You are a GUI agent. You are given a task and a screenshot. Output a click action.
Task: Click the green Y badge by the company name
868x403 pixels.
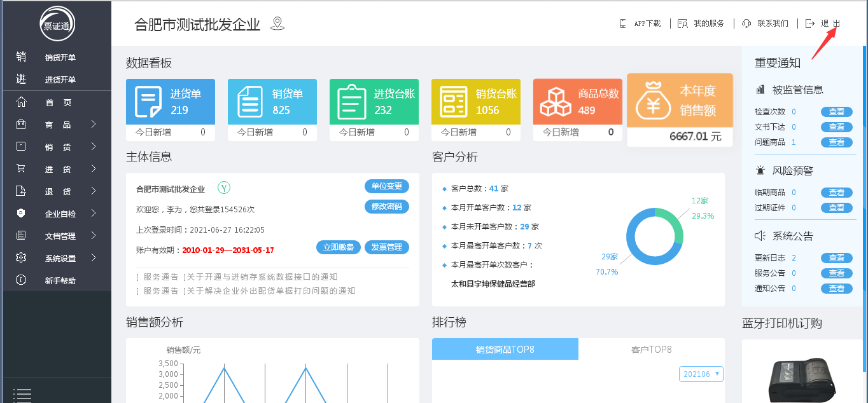coord(224,188)
